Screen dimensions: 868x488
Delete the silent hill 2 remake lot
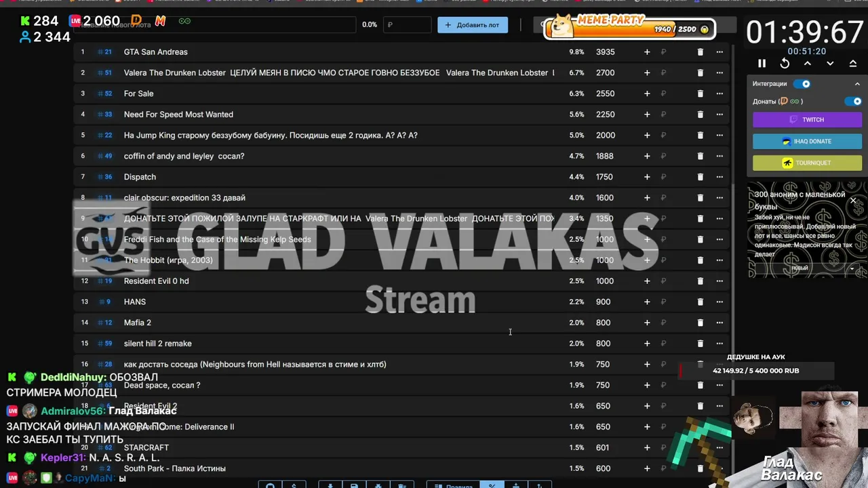(x=701, y=344)
